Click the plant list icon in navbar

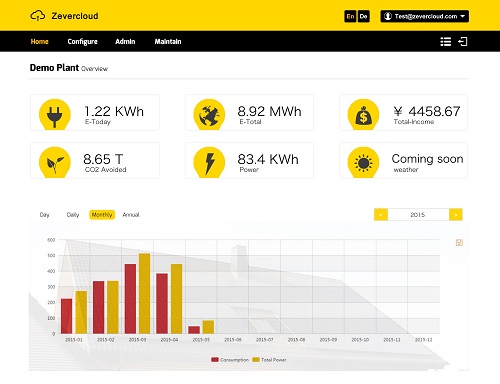[x=446, y=42]
